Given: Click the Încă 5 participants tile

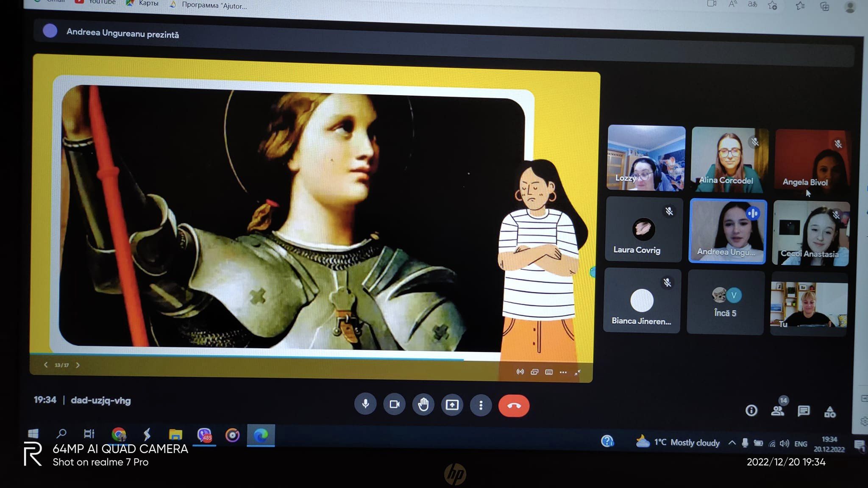Looking at the screenshot, I should click(x=725, y=302).
